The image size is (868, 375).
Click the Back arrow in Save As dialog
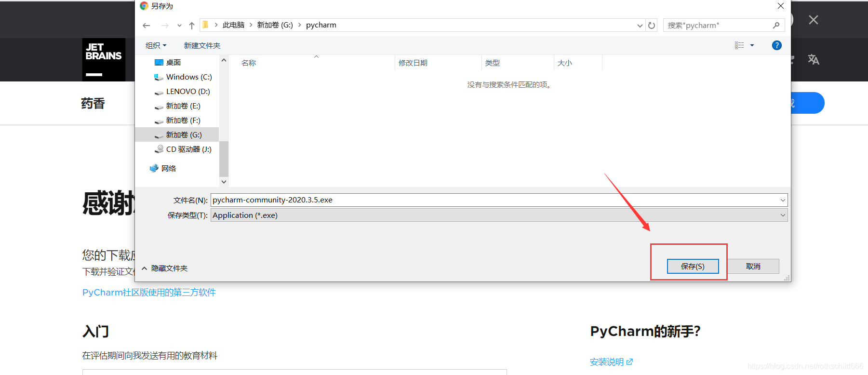coord(147,26)
